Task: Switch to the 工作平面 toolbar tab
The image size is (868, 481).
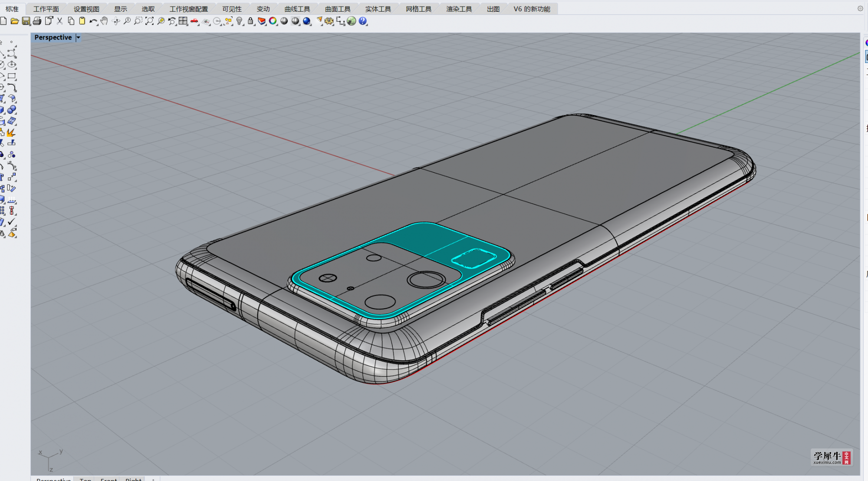Action: 46,9
